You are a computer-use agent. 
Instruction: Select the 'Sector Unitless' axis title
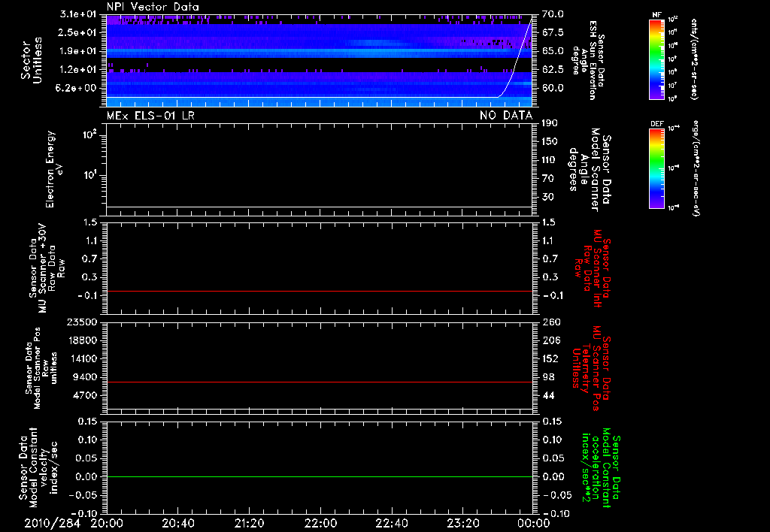point(32,60)
